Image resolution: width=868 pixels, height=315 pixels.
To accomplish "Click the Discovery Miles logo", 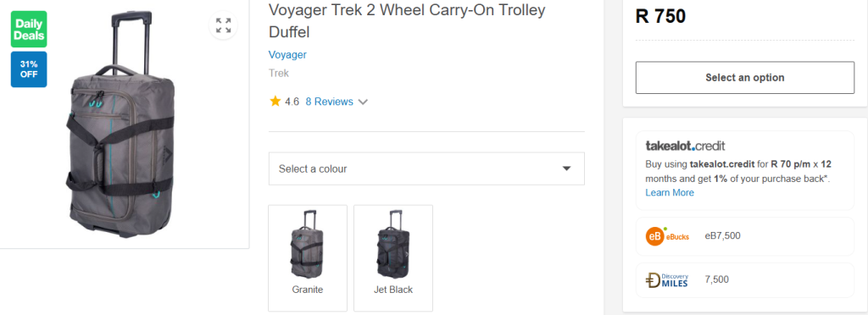I will click(667, 280).
